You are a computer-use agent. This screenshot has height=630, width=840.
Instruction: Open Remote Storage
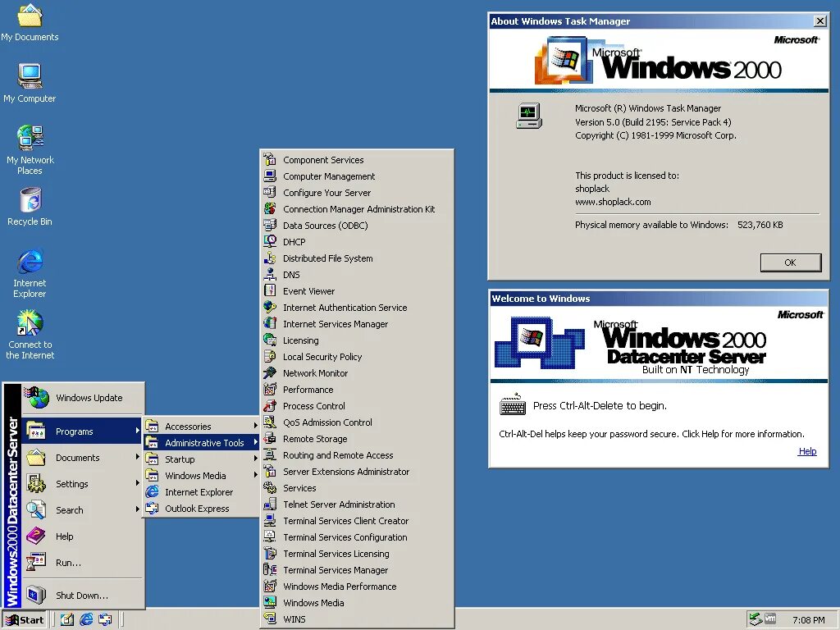point(357,439)
